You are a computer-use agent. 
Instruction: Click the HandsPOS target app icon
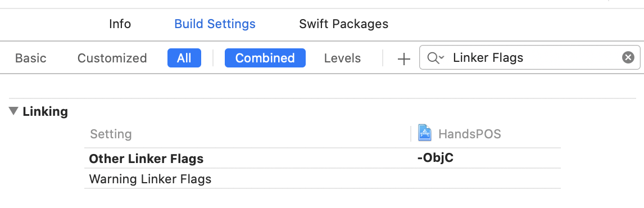click(x=425, y=133)
